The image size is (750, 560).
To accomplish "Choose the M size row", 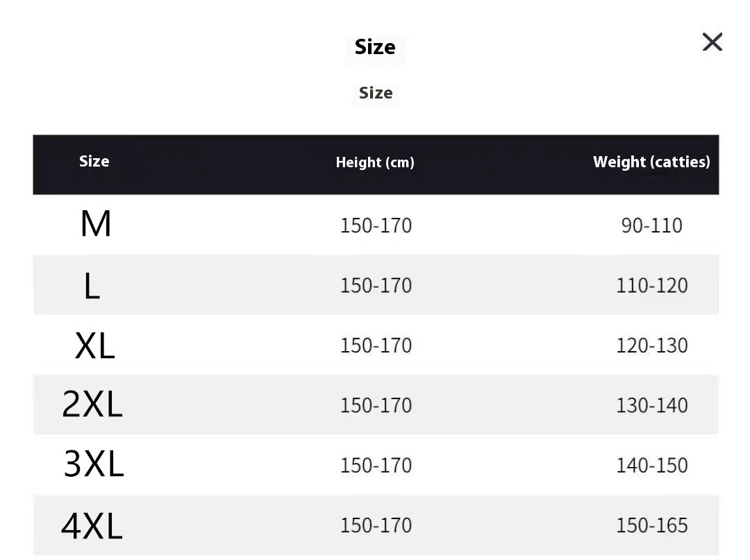I will [x=376, y=225].
